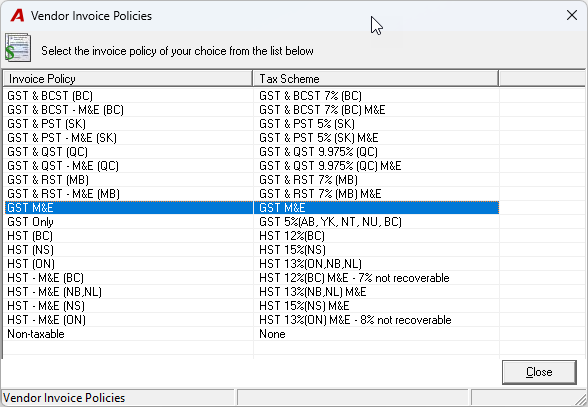Close the Vendor Invoice Policies window
The width and height of the screenshot is (588, 407).
[572, 15]
